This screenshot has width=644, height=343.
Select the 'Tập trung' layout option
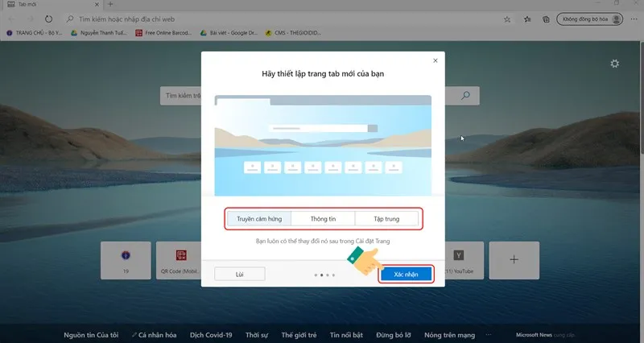click(x=386, y=219)
